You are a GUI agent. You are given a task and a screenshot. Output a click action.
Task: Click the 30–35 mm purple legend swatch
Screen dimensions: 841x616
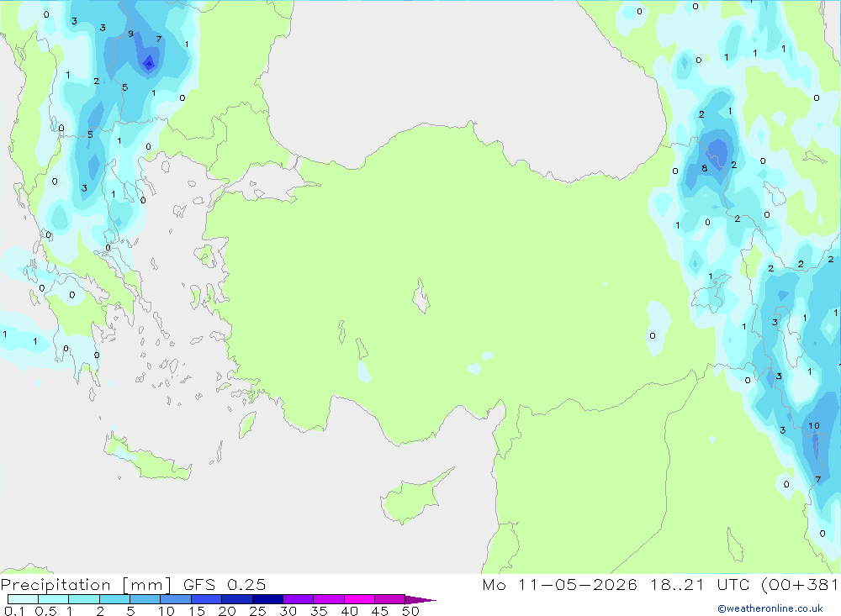click(299, 599)
